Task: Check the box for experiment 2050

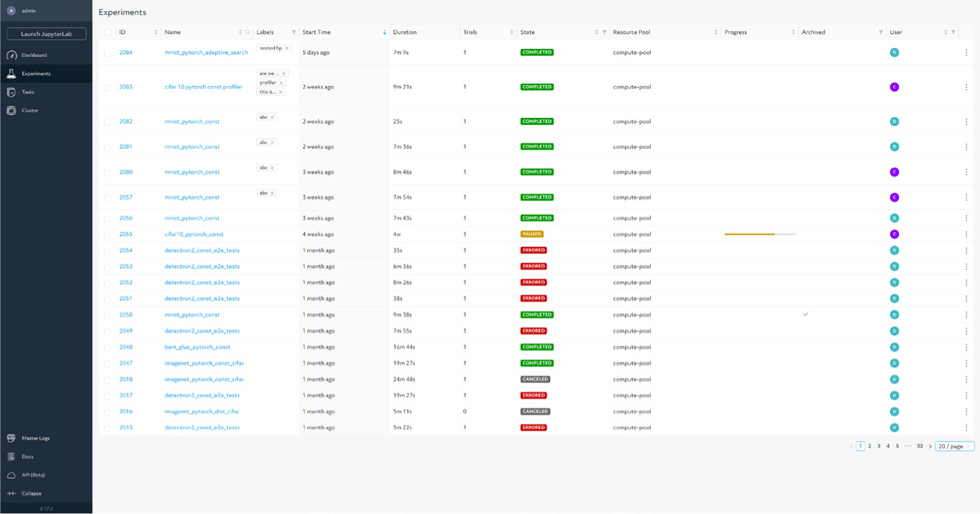Action: point(107,315)
